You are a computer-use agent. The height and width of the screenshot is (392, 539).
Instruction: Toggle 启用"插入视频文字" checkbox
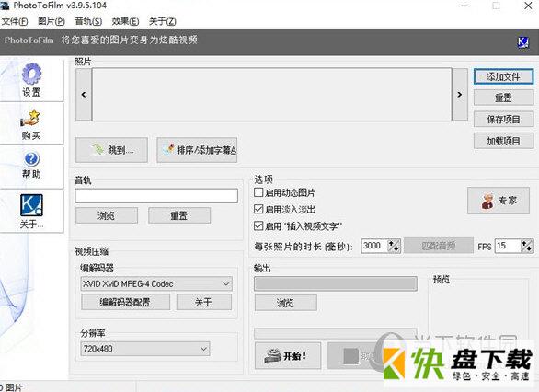pos(258,226)
